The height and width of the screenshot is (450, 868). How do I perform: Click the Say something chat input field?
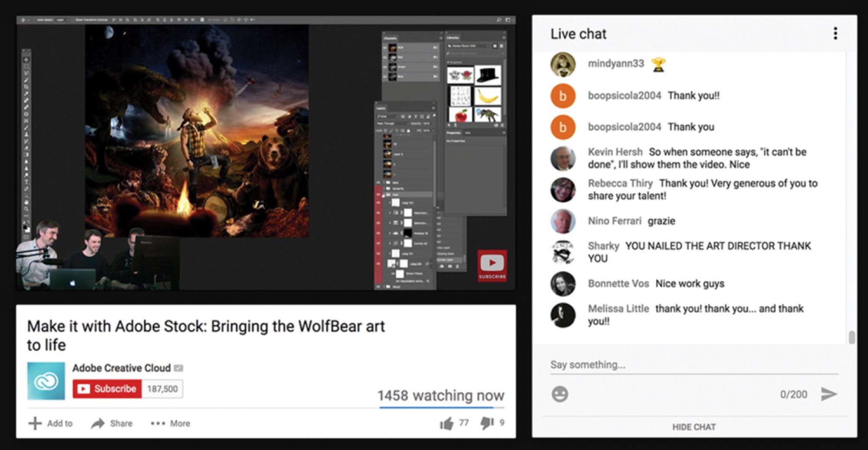pos(694,365)
